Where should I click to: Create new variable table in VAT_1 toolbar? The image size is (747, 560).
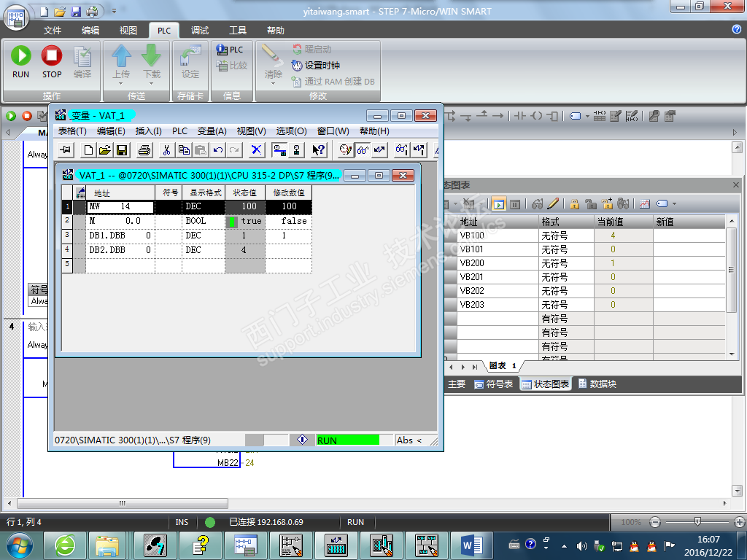coord(88,150)
